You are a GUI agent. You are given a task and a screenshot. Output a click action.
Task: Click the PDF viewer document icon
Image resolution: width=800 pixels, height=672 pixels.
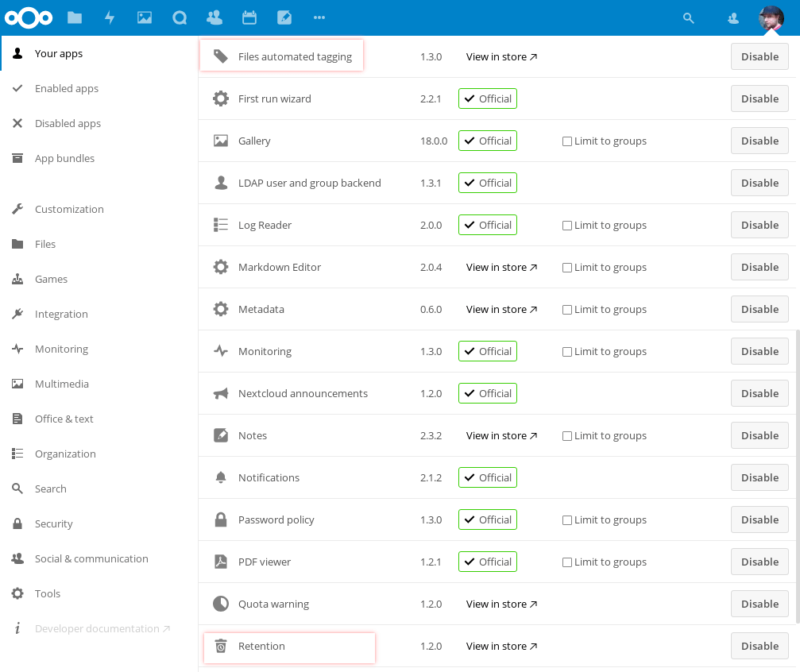[x=220, y=562]
